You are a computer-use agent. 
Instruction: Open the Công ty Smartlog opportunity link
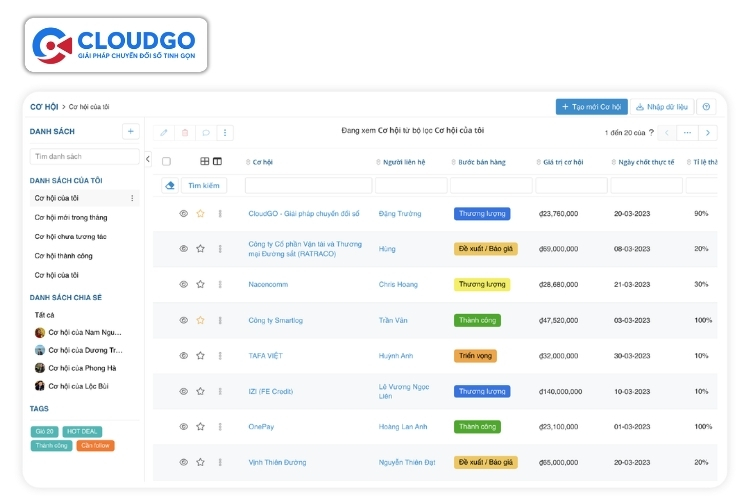coord(276,320)
